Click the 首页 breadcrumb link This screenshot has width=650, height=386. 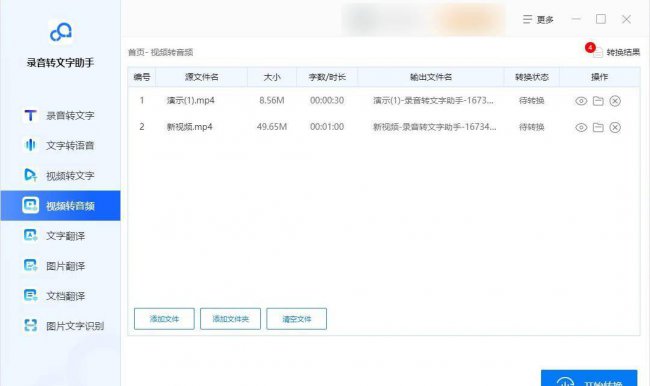[136, 52]
